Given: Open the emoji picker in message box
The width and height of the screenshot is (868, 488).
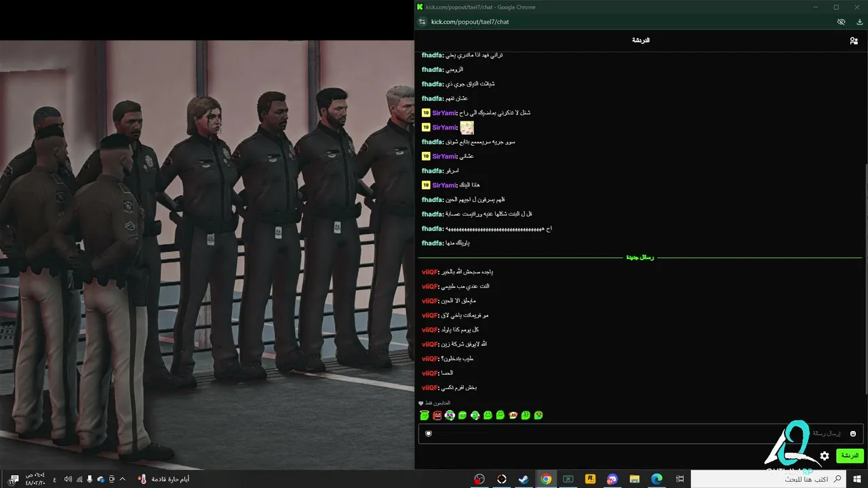Looking at the screenshot, I should pos(853,434).
